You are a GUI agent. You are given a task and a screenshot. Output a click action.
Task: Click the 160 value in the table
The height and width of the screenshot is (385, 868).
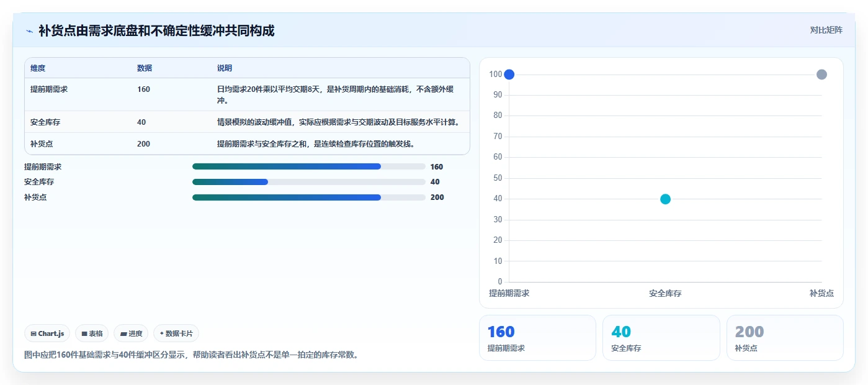[143, 89]
